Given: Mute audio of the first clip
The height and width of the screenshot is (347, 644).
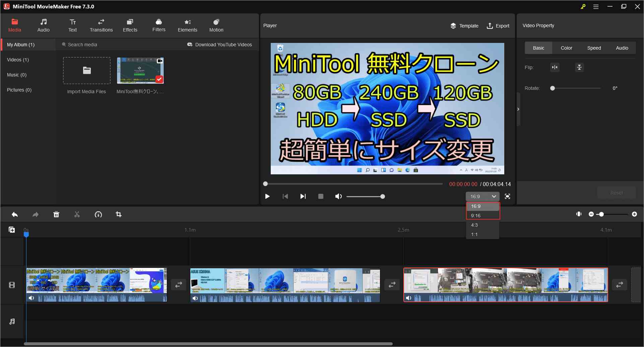Looking at the screenshot, I should point(31,298).
